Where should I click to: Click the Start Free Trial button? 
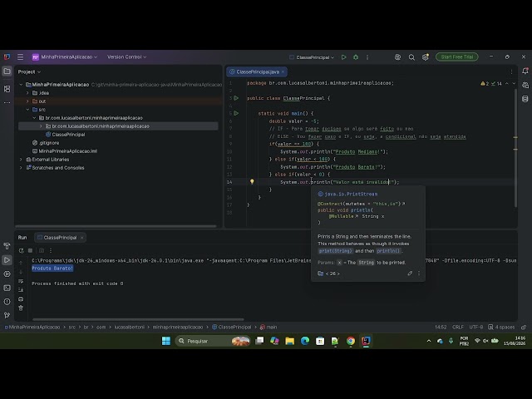457,57
